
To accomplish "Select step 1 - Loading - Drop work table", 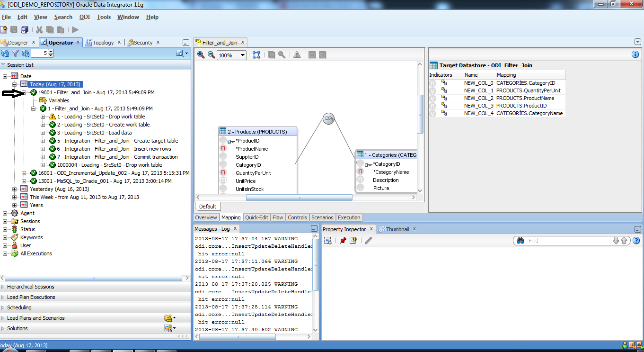I will (x=101, y=117).
